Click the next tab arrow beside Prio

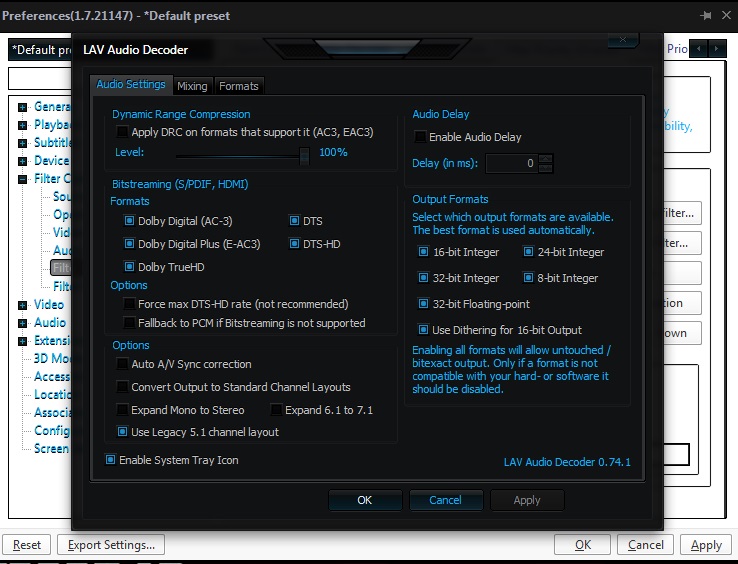click(x=716, y=48)
